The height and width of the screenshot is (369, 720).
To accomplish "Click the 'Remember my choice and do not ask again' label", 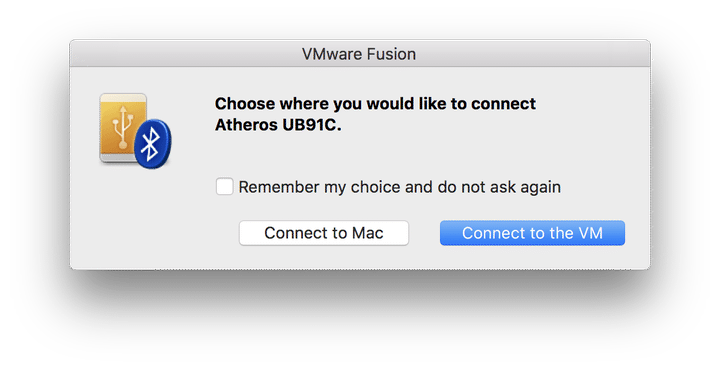I will click(x=399, y=187).
